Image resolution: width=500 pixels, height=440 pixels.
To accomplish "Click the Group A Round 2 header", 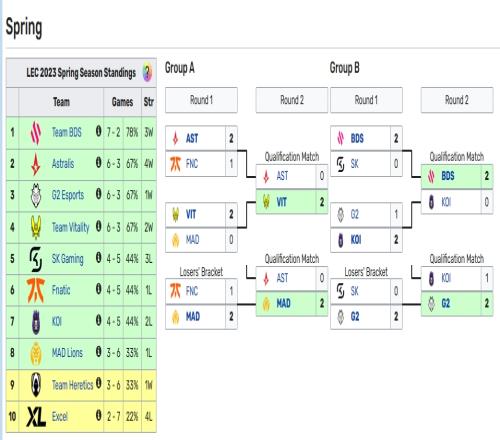I will 292,100.
